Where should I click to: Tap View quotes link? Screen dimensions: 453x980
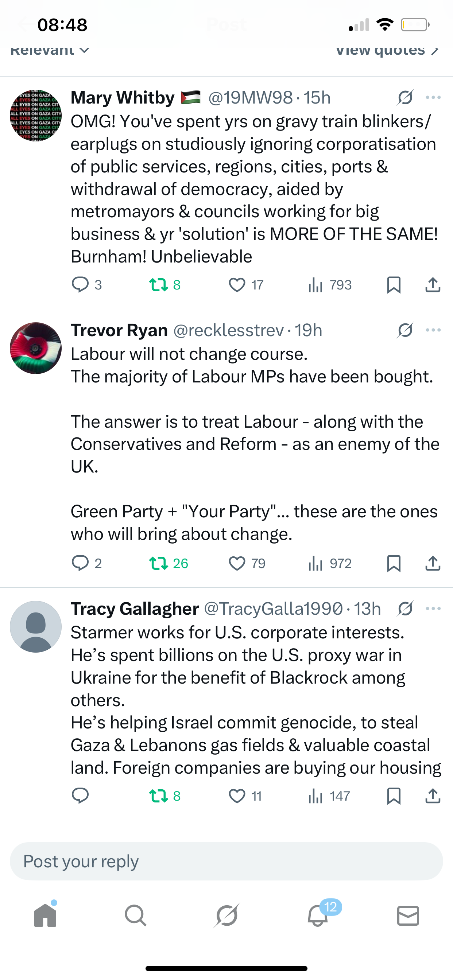[387, 50]
